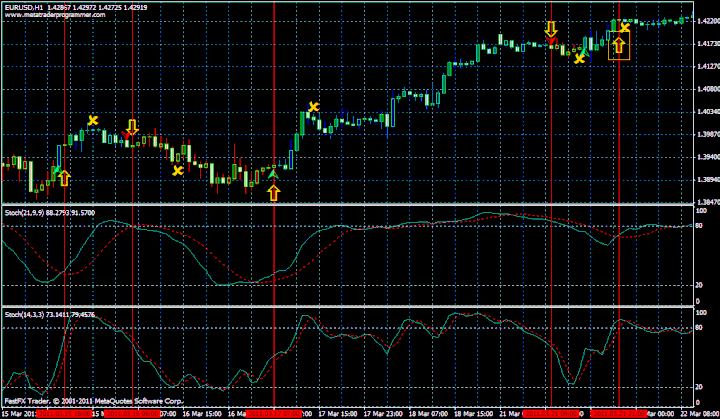Click the 1.4220 price scale label
Image resolution: width=720 pixels, height=419 pixels.
coord(708,21)
